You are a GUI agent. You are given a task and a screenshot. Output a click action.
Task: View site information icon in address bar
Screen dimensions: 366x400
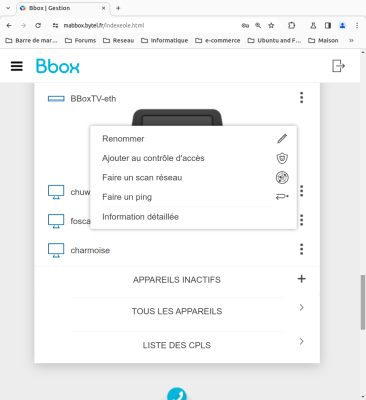[x=56, y=25]
